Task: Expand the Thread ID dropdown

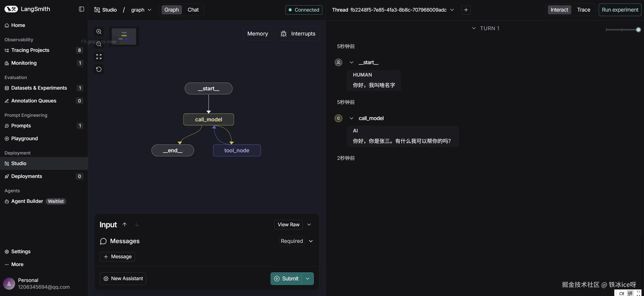Action: point(452,10)
